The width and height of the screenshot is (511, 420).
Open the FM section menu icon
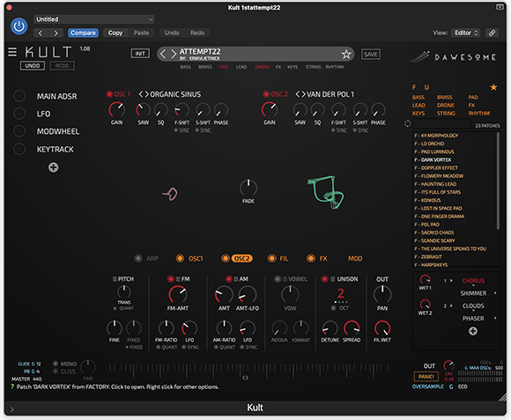(x=178, y=279)
